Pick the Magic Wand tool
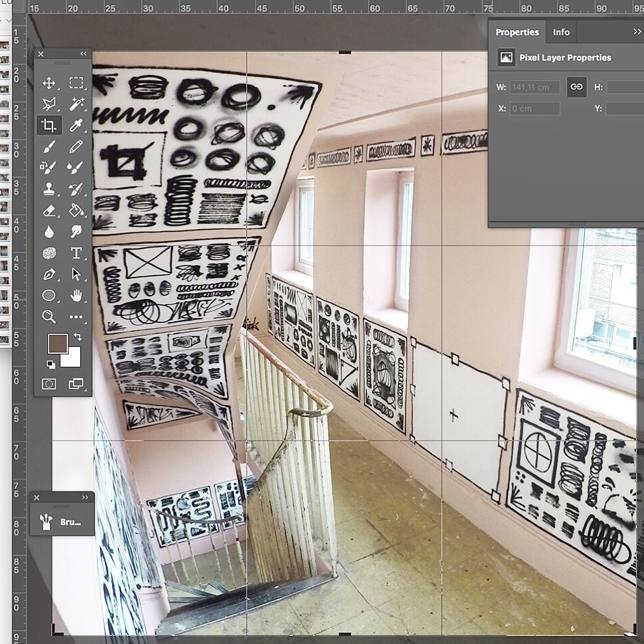Viewport: 644px width, 644px height. coord(76,104)
